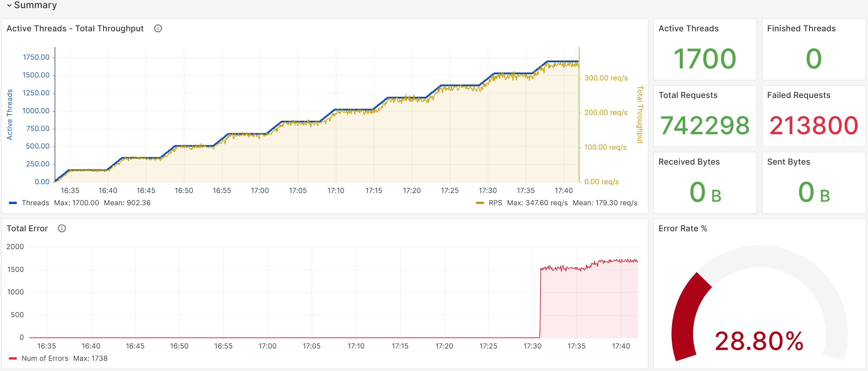Open Total Error panel title menu
This screenshot has height=371, width=868.
27,229
